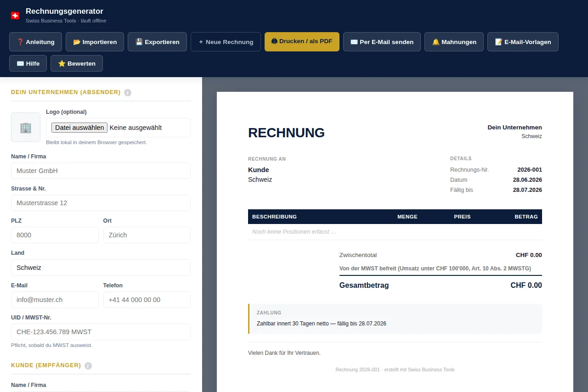Image resolution: width=588 pixels, height=392 pixels.
Task: Click the RECHNUNG heading in preview
Action: tap(286, 133)
